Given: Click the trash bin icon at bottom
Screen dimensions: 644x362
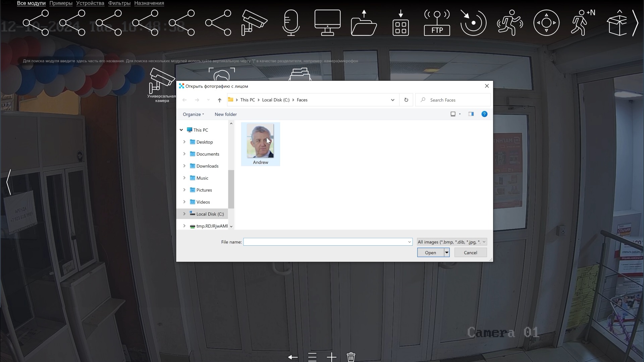Looking at the screenshot, I should point(351,357).
